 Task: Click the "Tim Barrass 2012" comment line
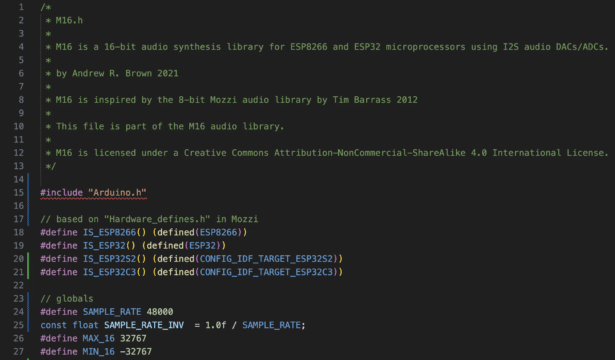[x=231, y=100]
